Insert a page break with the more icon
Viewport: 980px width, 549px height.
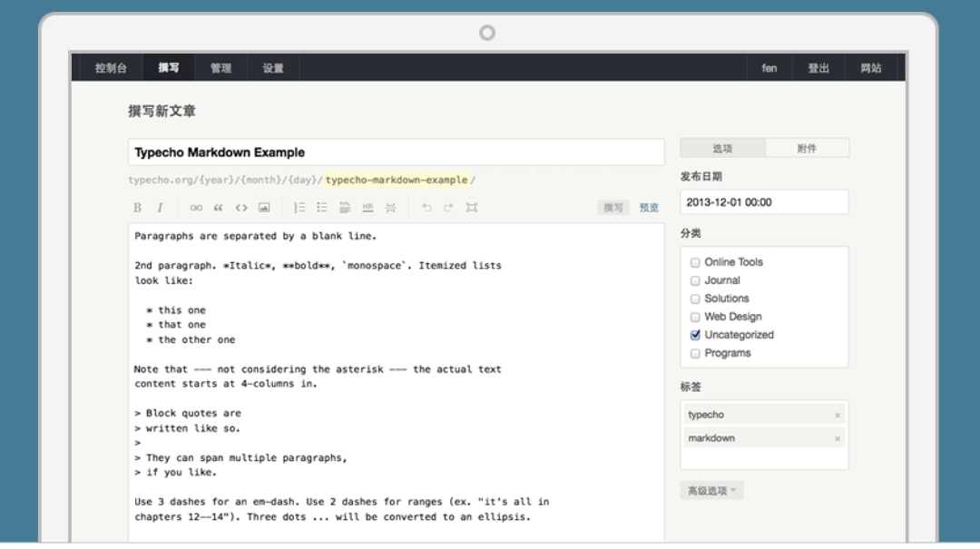coord(390,208)
